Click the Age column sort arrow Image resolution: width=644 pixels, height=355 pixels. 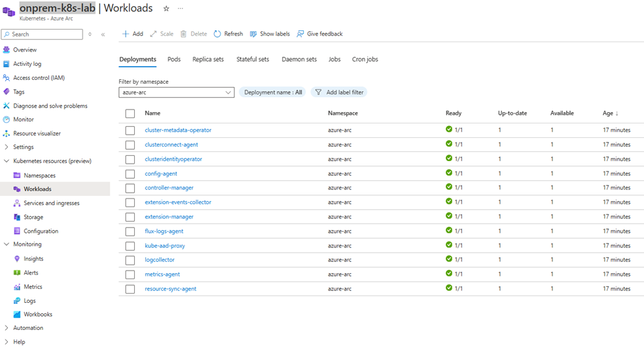[617, 113]
